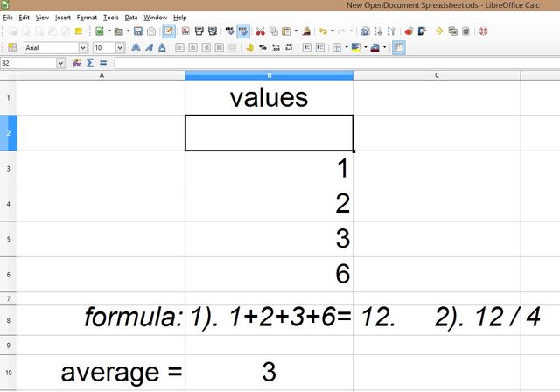Expand the Borders dropdown arrow
The height and width of the screenshot is (392, 560).
[346, 47]
